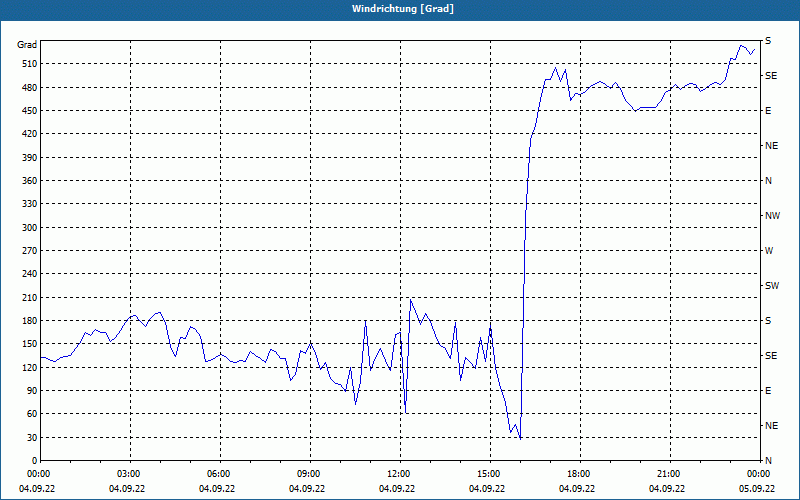Click the 09:00 time label

(x=310, y=473)
